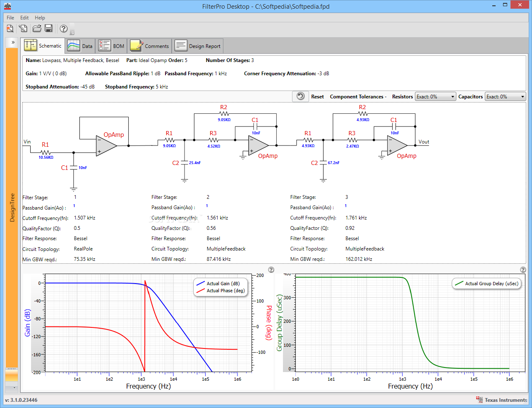532x408 pixels.
Task: Click the New Design toolbar icon
Action: pos(10,29)
